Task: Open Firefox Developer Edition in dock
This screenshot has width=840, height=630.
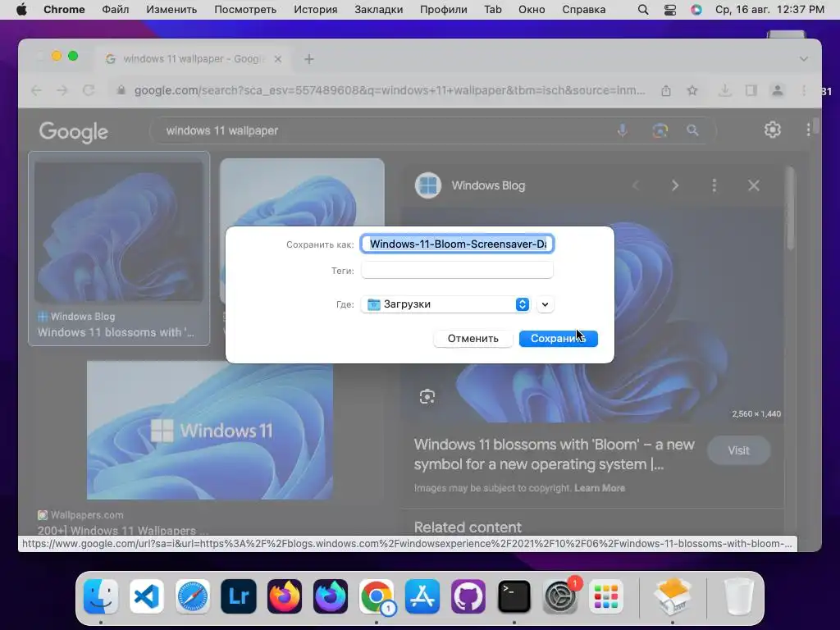Action: tap(331, 596)
